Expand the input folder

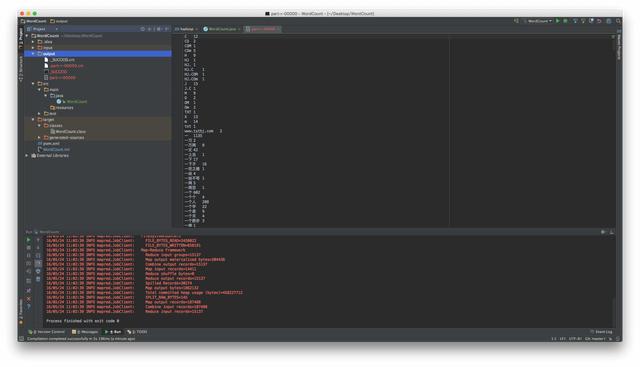[x=33, y=48]
